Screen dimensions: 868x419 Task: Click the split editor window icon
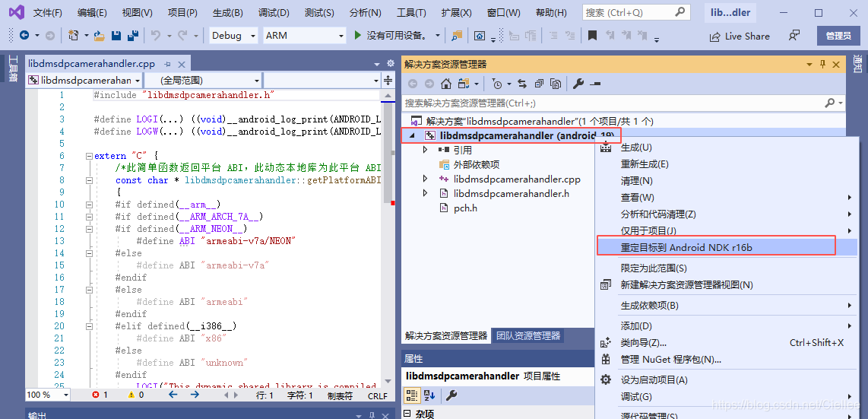(388, 81)
